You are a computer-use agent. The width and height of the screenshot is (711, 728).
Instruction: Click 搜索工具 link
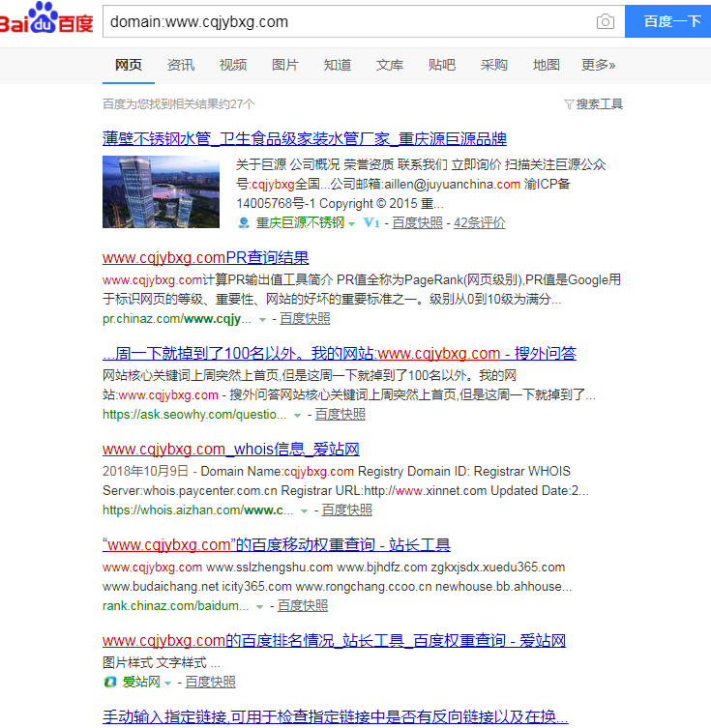(599, 104)
